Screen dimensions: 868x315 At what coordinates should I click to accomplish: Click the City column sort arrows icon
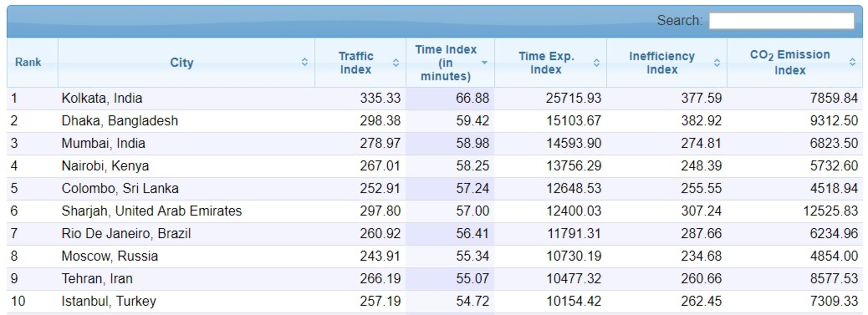(305, 62)
